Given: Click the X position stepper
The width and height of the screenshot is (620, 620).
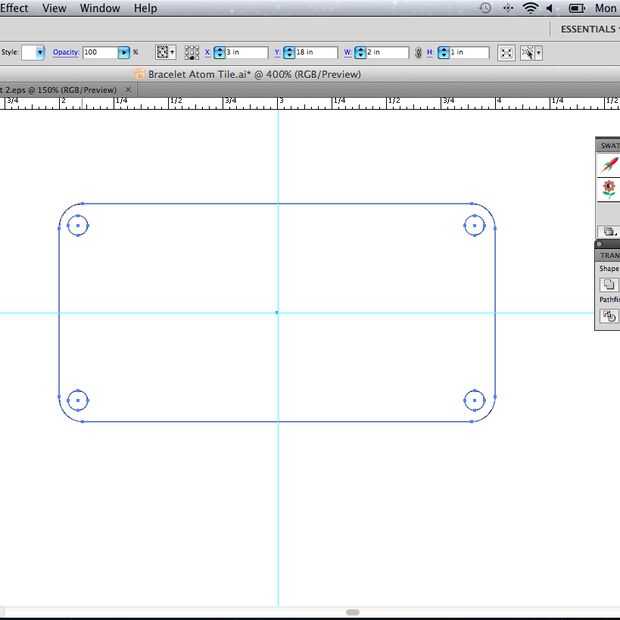Looking at the screenshot, I should (219, 52).
